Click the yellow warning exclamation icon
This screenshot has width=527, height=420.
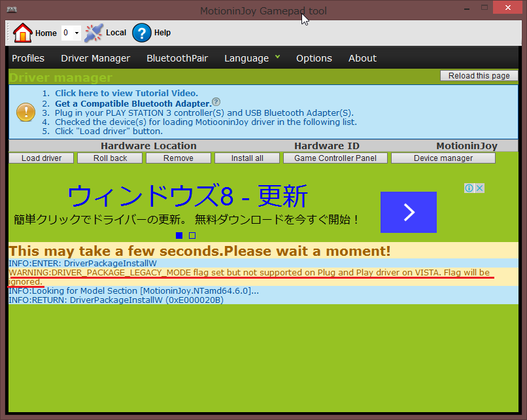(x=25, y=113)
